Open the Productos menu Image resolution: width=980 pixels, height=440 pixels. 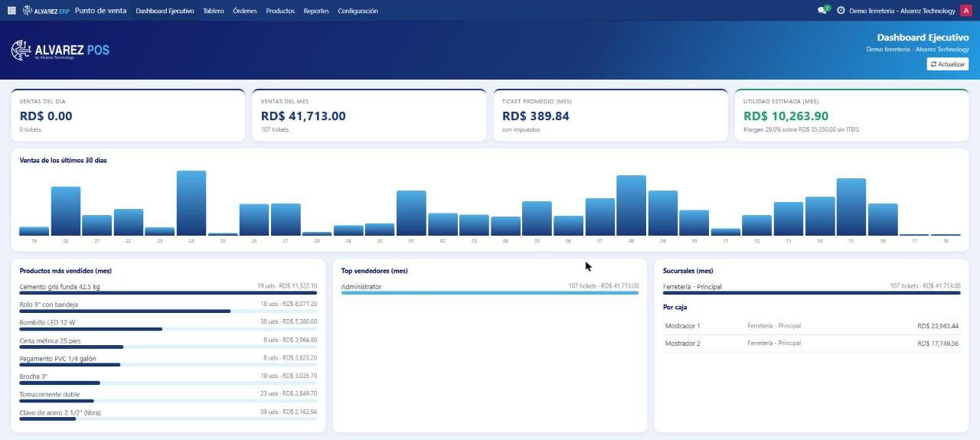[280, 11]
